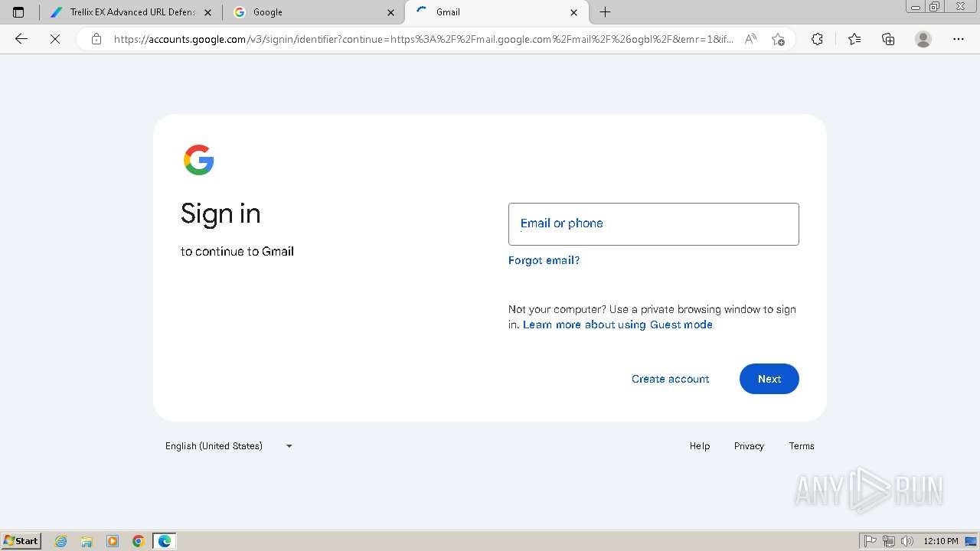Switch to Trellix EX Advanced URL Defense tab

129,12
